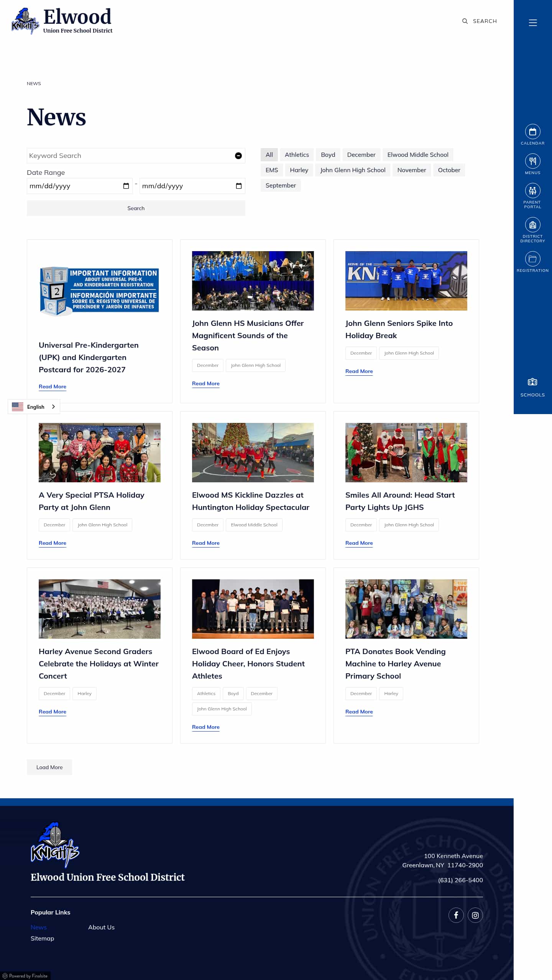Click the US flag language icon
The height and width of the screenshot is (980, 552).
pos(18,406)
